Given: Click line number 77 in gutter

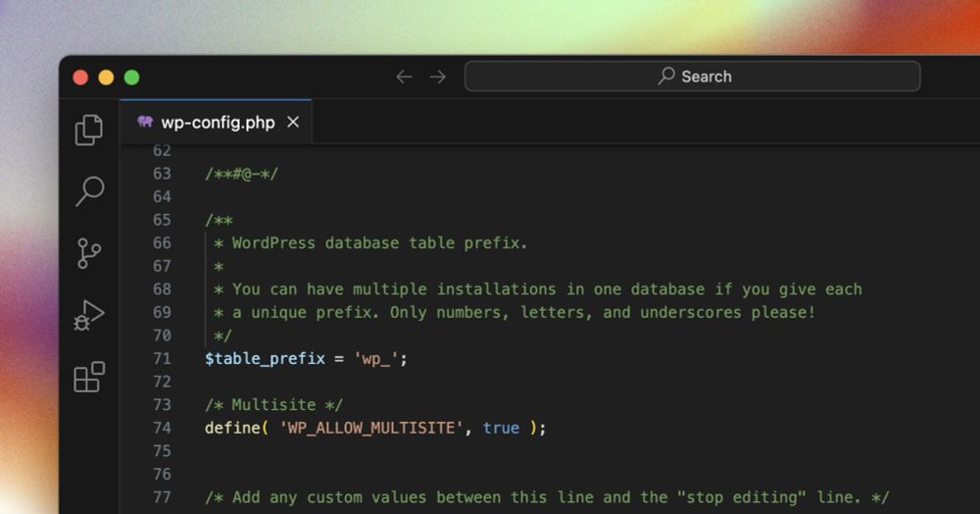Looking at the screenshot, I should (x=162, y=497).
